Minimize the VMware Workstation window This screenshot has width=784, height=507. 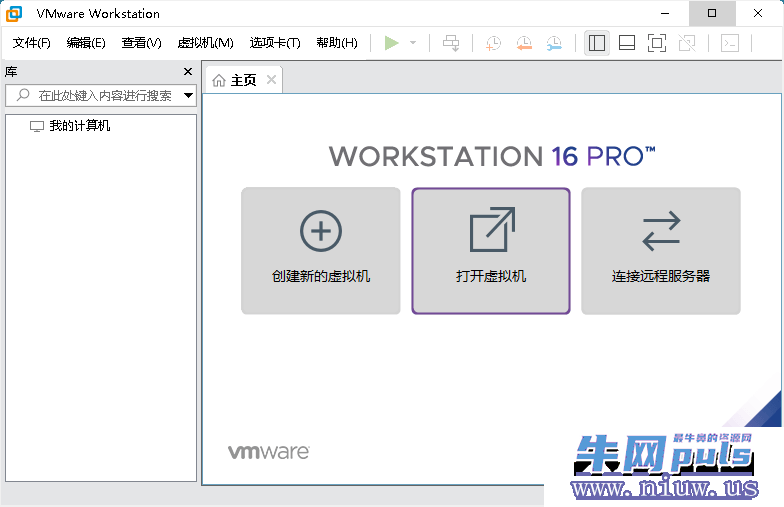pyautogui.click(x=665, y=14)
